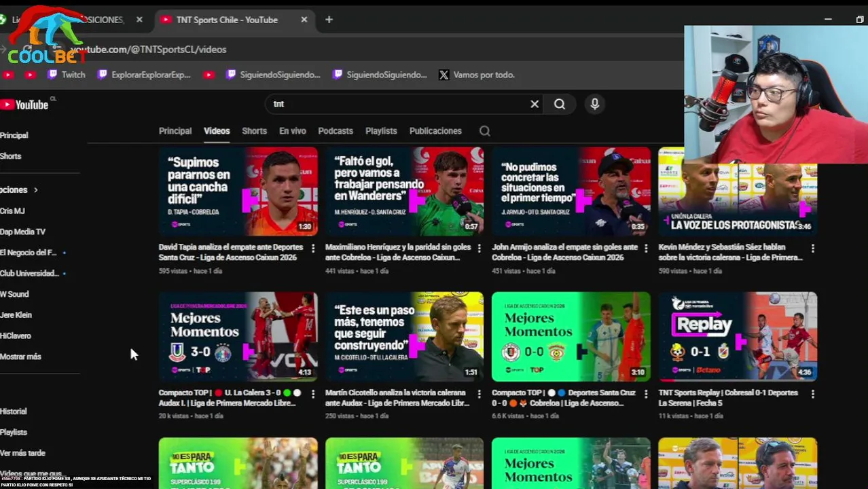This screenshot has height=489, width=868.
Task: Click the browser address bar URL
Action: pyautogui.click(x=148, y=50)
